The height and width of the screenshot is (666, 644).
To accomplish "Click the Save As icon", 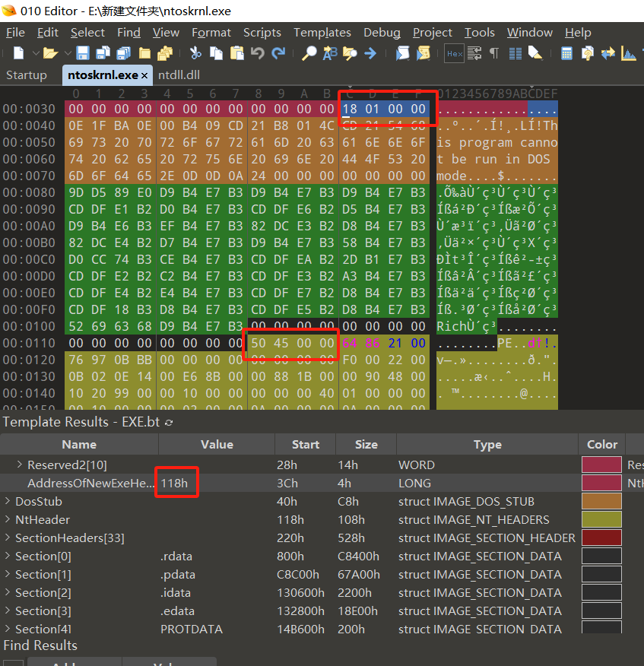I will [x=103, y=53].
